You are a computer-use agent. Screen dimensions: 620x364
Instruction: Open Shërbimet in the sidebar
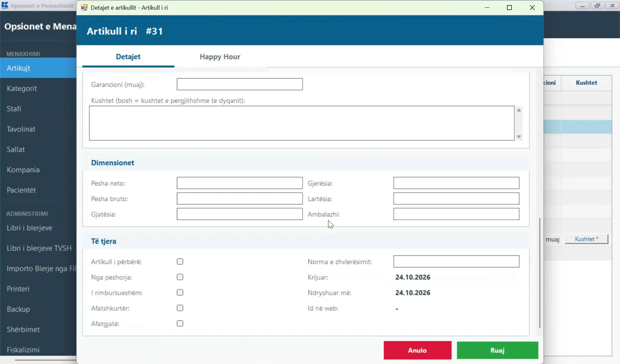[x=38, y=330]
